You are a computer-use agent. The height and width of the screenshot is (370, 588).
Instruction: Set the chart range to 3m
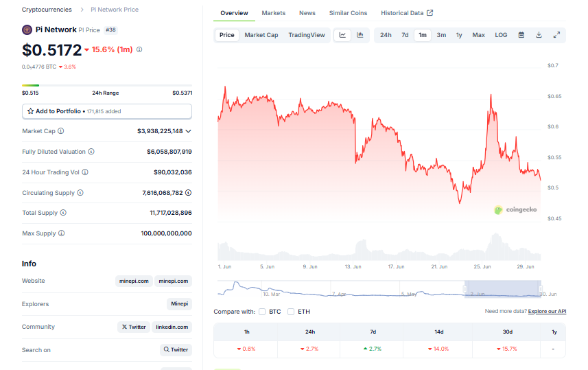point(441,35)
